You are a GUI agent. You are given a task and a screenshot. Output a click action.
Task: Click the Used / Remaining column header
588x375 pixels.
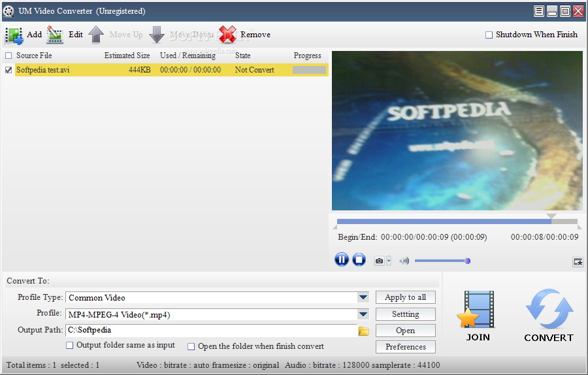188,56
